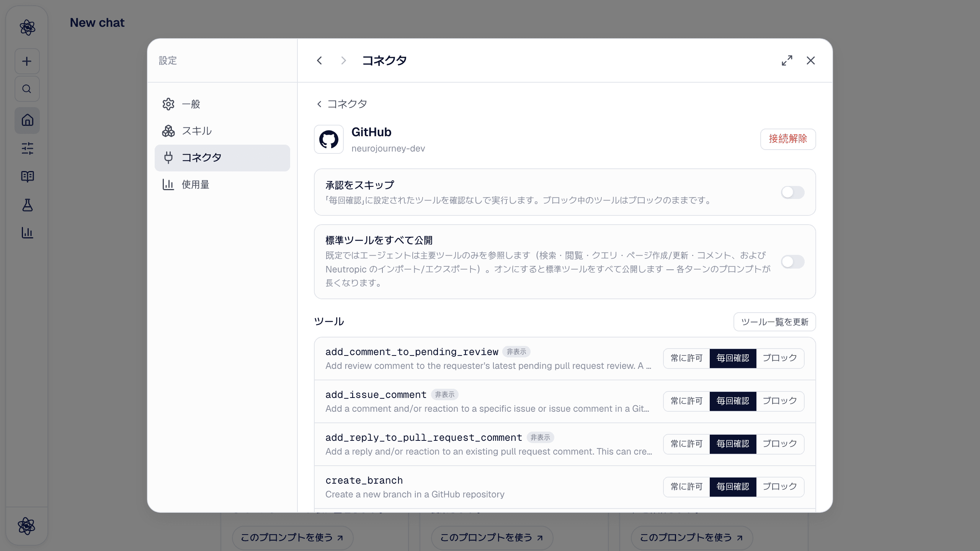Select 毎回確認 for create_branch
The width and height of the screenshot is (980, 551).
point(733,487)
